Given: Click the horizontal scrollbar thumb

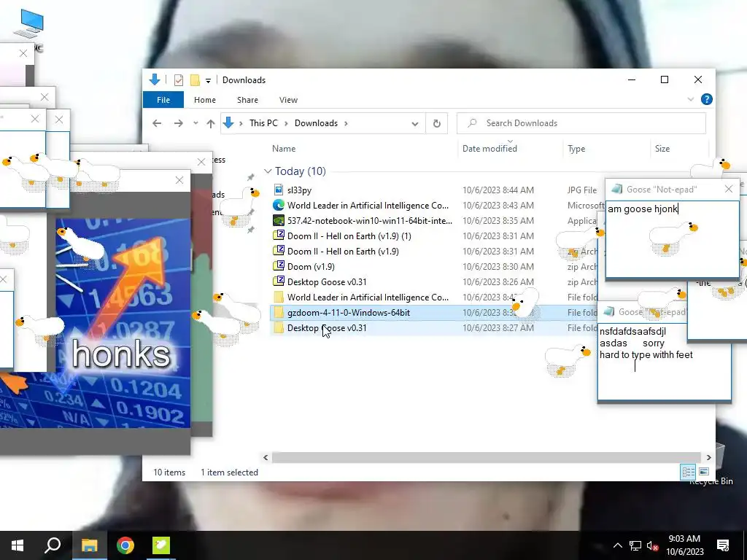Looking at the screenshot, I should 486,458.
